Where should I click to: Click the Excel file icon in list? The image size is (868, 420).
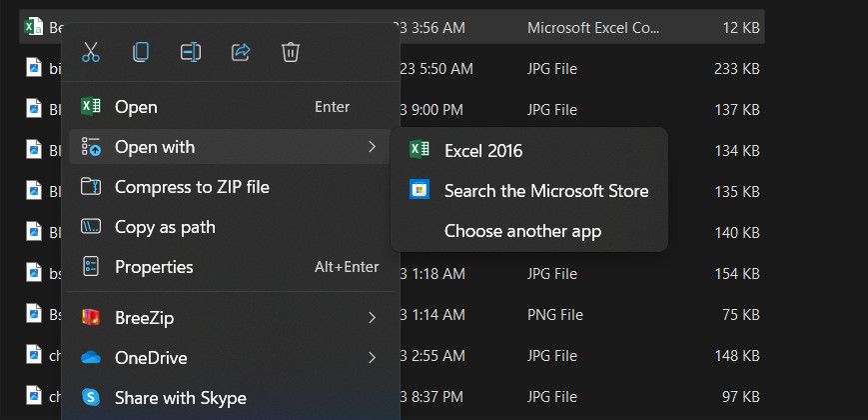[x=34, y=26]
